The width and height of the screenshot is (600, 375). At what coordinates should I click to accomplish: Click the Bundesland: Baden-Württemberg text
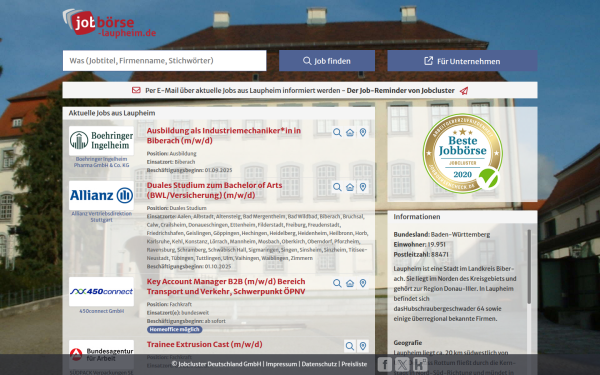click(442, 235)
